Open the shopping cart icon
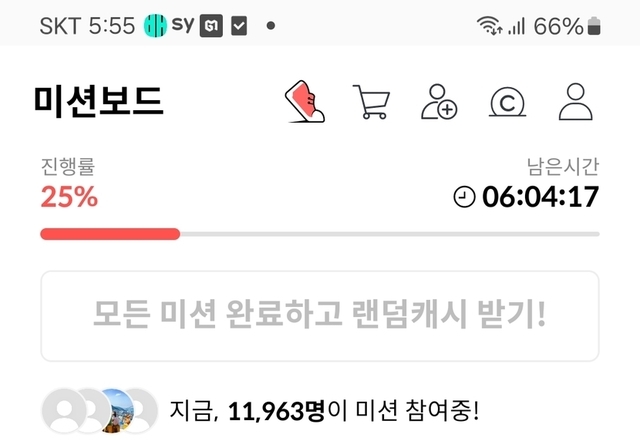The width and height of the screenshot is (640, 440). tap(371, 102)
